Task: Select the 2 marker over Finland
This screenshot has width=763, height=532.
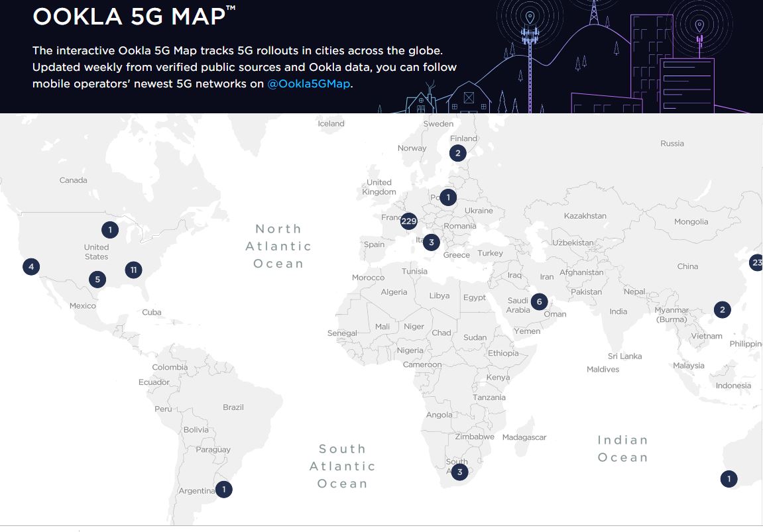Action: coord(457,153)
